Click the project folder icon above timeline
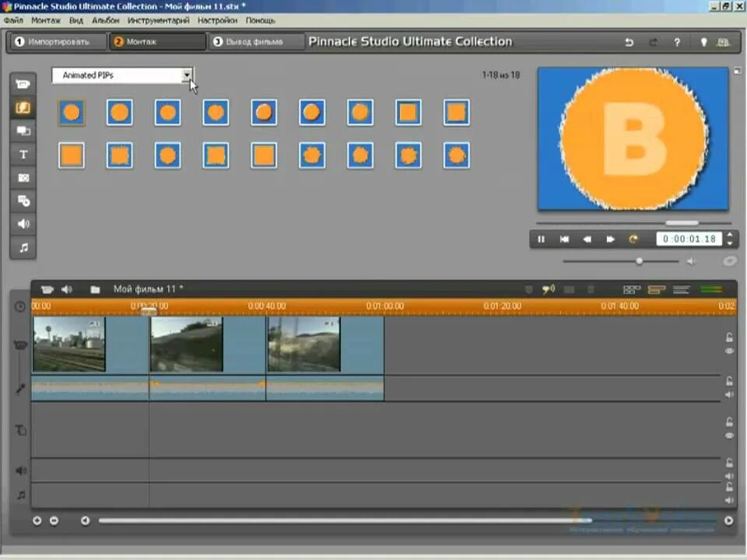747x560 pixels. pyautogui.click(x=95, y=289)
